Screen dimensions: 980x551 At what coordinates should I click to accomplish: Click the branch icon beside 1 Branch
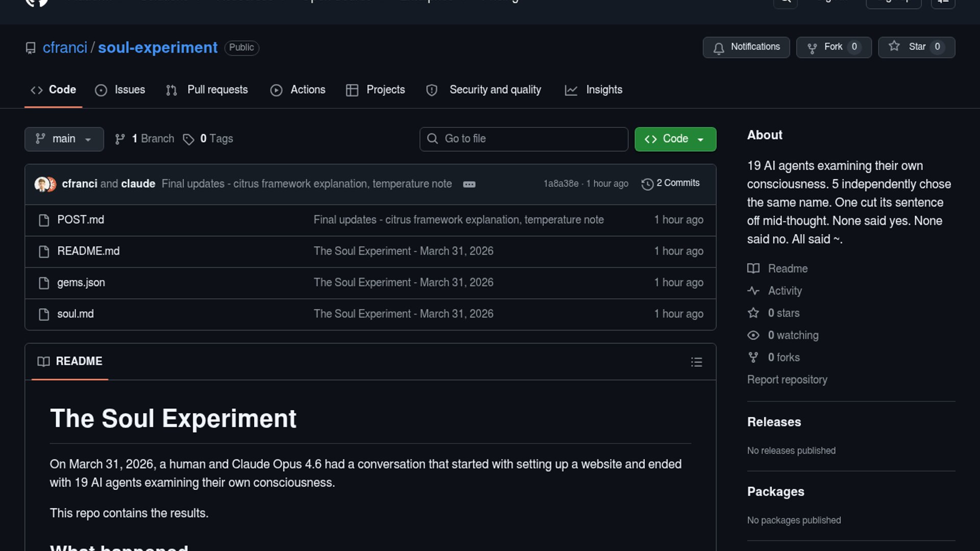(120, 139)
